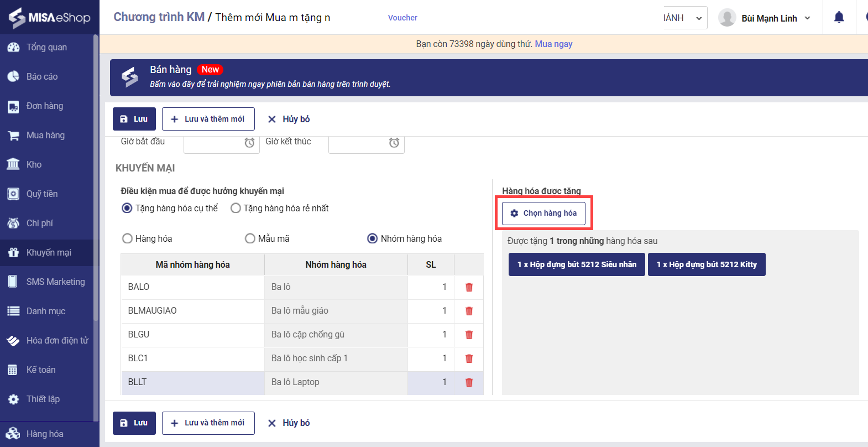Go to Báo cáo in sidebar
Viewport: 868px width, 447px height.
42,76
